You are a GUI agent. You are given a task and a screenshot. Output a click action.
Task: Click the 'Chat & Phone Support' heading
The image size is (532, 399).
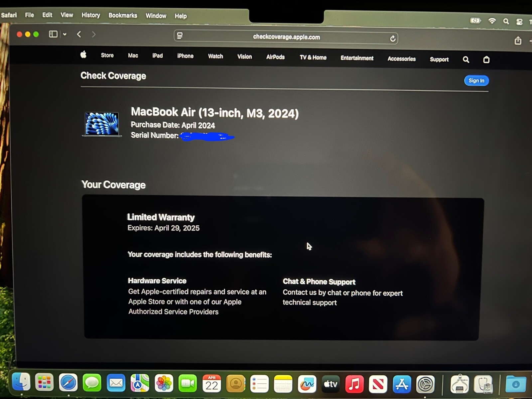pos(319,282)
